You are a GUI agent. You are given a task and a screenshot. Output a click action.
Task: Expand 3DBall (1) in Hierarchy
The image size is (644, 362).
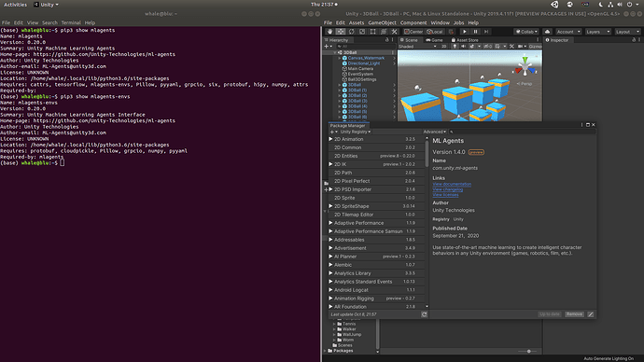[340, 90]
